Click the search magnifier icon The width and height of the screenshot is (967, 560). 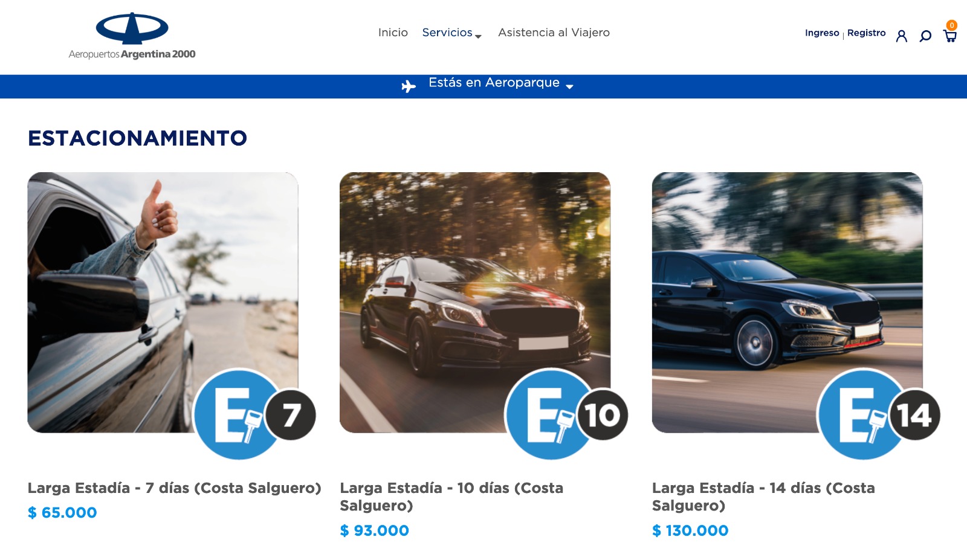(x=925, y=36)
